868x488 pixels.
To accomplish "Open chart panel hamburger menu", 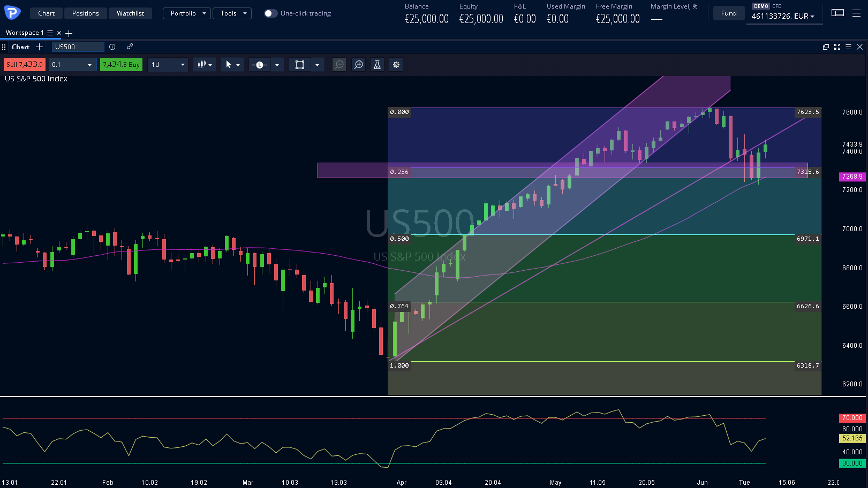I will point(848,47).
